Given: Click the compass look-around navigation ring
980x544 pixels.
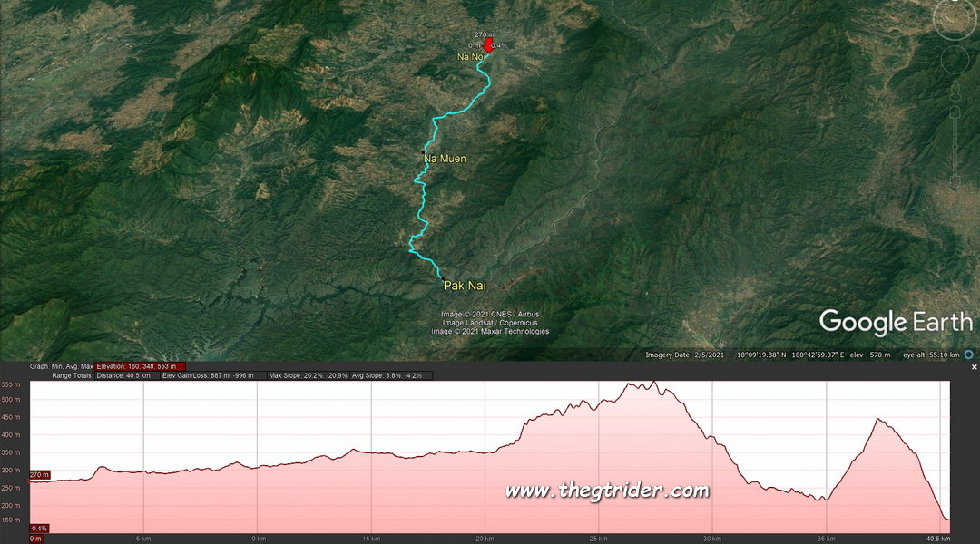Looking at the screenshot, I should 954,19.
